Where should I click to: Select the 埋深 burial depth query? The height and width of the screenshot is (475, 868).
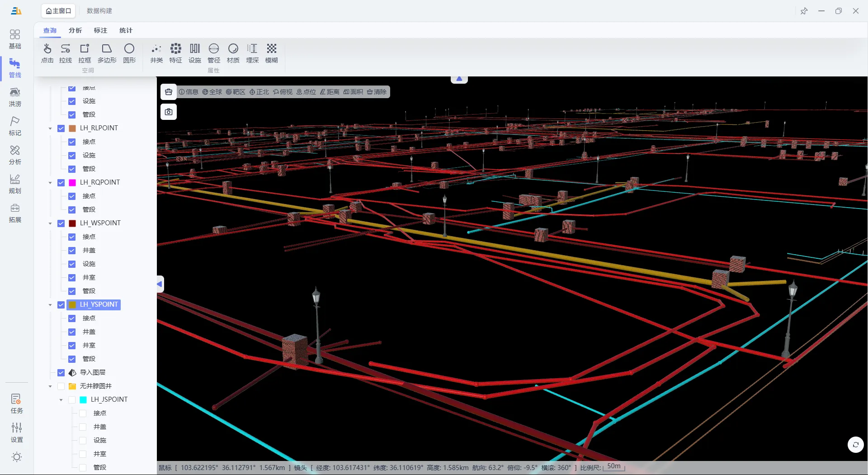(x=252, y=53)
